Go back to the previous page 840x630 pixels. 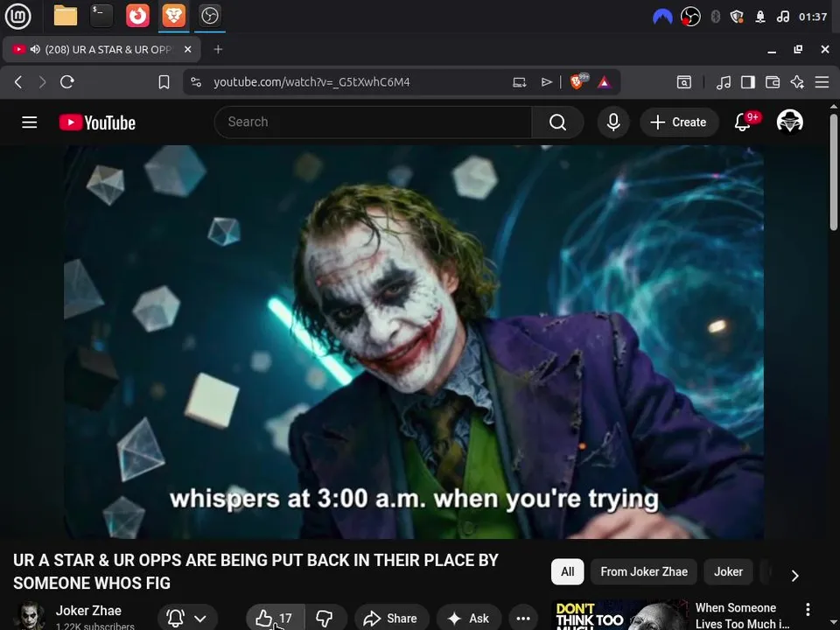[18, 82]
